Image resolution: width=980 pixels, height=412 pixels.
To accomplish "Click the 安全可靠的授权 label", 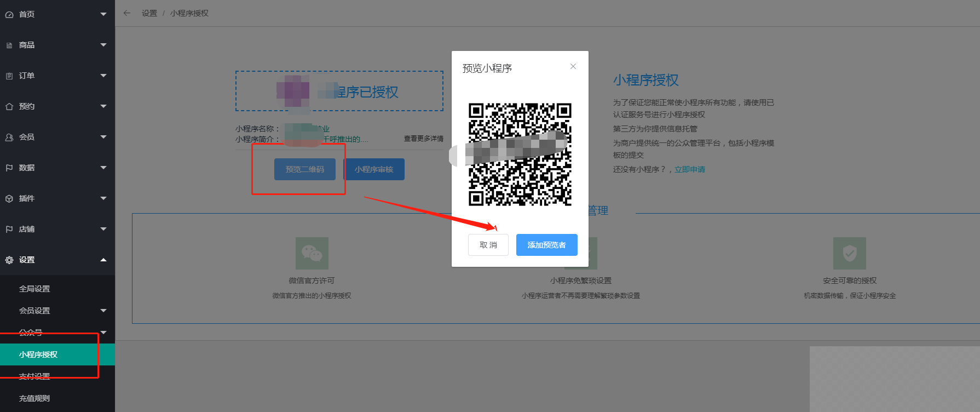I will [x=850, y=281].
